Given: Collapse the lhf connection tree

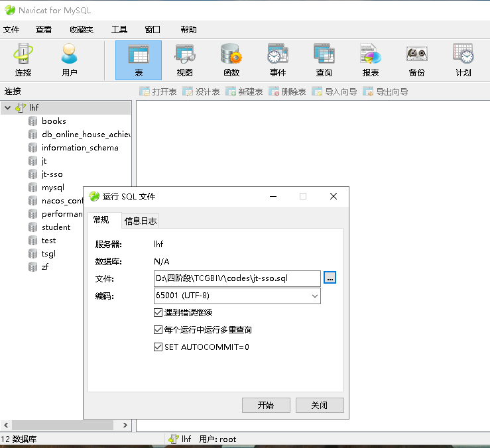Looking at the screenshot, I should 8,108.
